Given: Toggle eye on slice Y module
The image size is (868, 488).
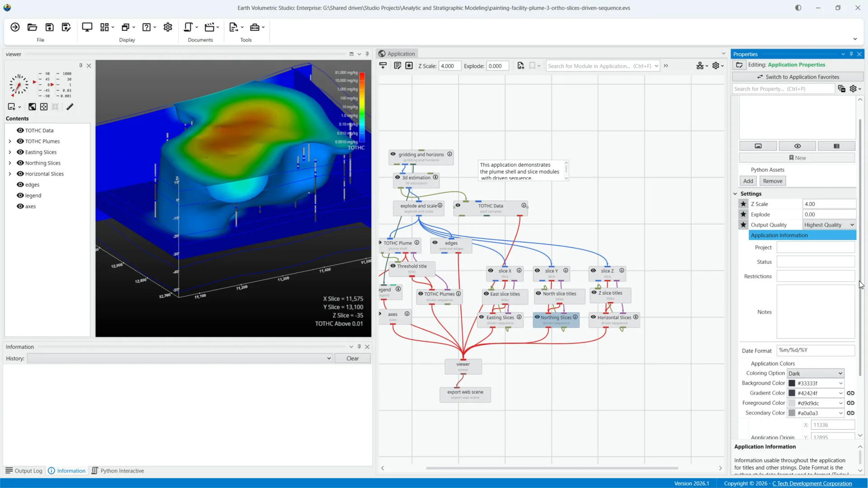Looking at the screenshot, I should coord(537,271).
